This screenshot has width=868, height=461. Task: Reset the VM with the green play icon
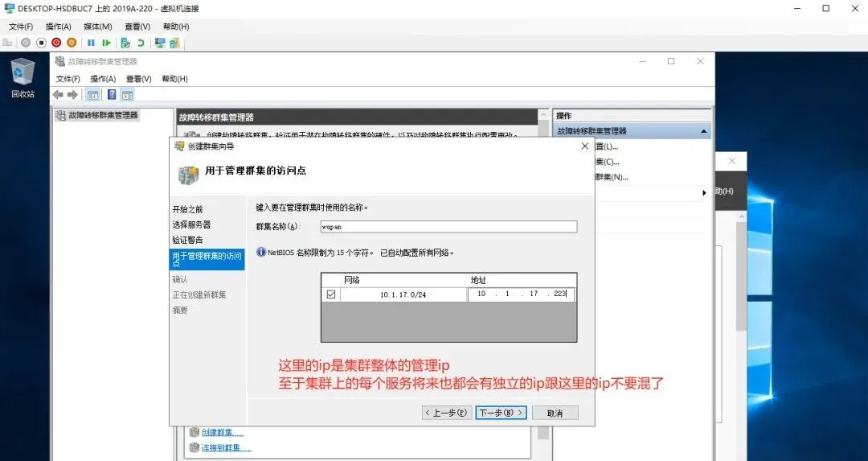coord(106,43)
